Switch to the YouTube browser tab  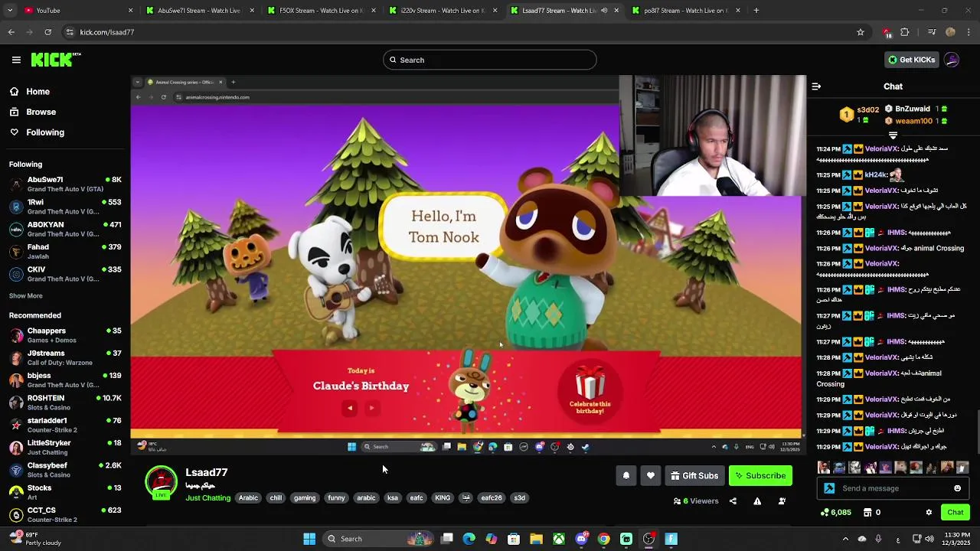[77, 11]
